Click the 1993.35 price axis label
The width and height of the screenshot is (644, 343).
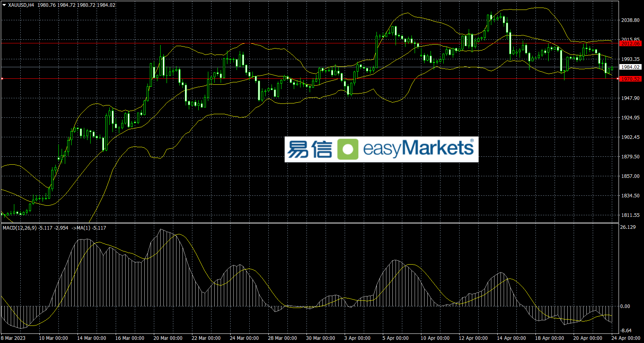(630, 59)
